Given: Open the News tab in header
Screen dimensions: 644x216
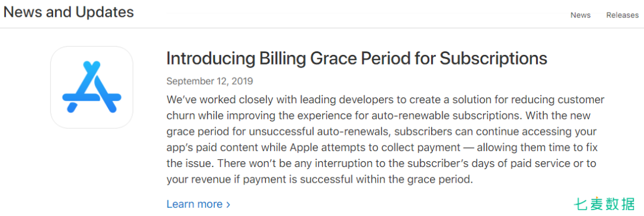Looking at the screenshot, I should [x=580, y=15].
